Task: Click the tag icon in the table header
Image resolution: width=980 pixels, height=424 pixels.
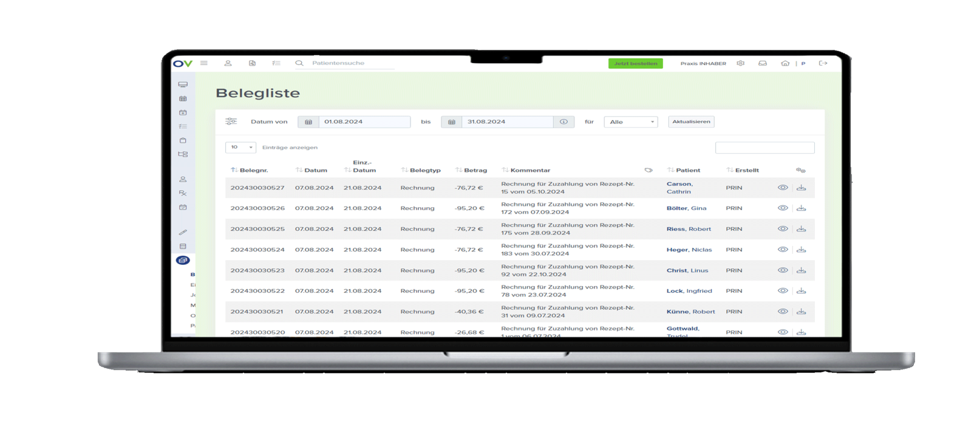Action: point(648,170)
